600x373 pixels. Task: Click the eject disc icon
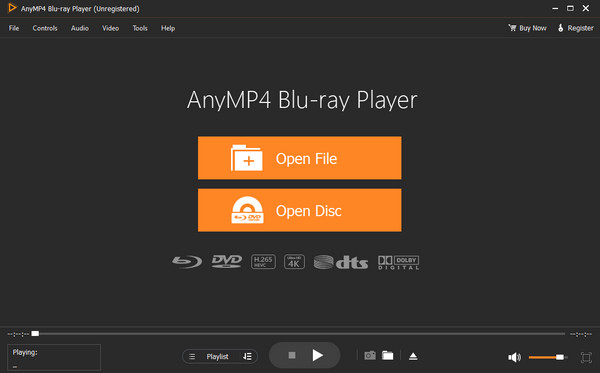pyautogui.click(x=413, y=356)
